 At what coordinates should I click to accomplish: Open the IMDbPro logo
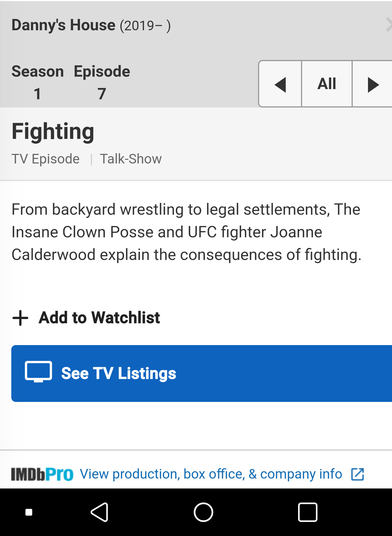42,474
